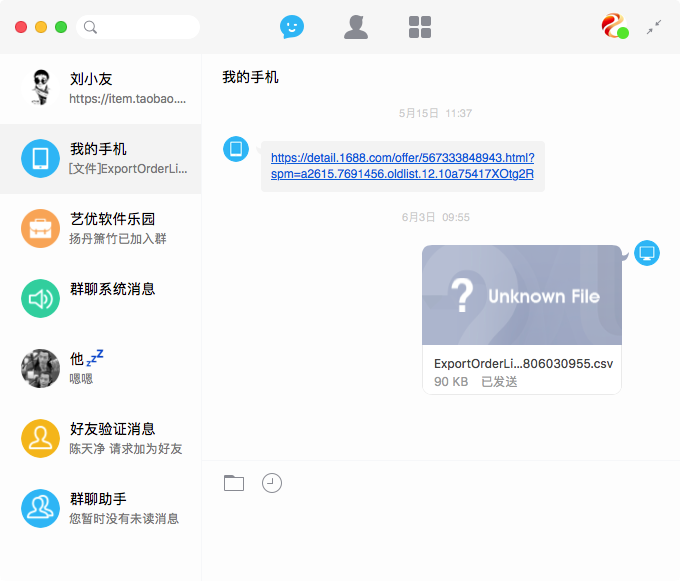This screenshot has width=680, height=581.
Task: Click the yellow person icon of 好友验证消息
Action: point(40,438)
